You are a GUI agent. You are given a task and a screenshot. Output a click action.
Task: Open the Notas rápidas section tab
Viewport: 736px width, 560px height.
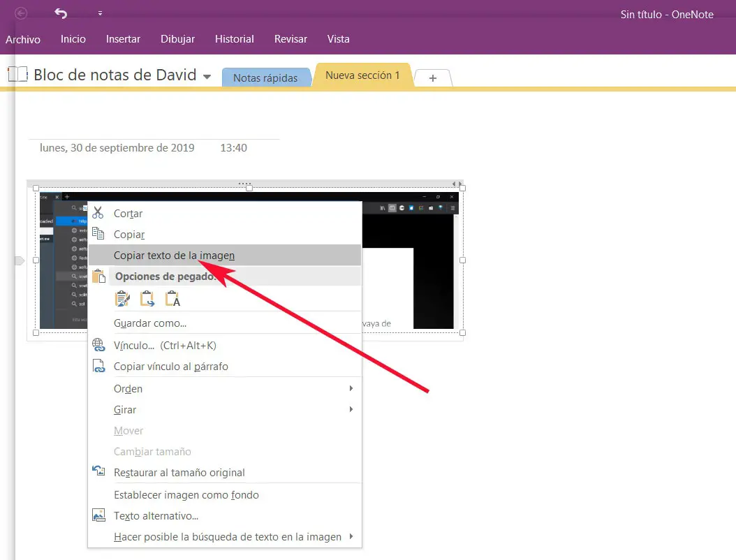pos(265,78)
